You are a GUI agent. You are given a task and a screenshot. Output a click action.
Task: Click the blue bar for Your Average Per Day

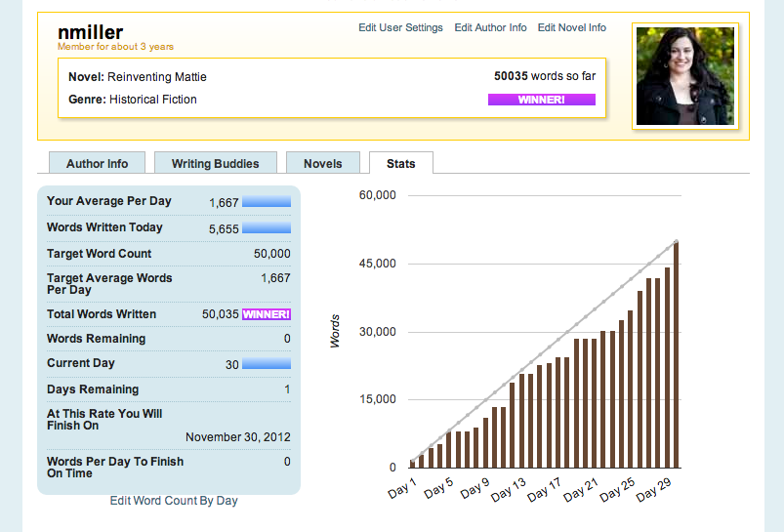click(x=267, y=202)
